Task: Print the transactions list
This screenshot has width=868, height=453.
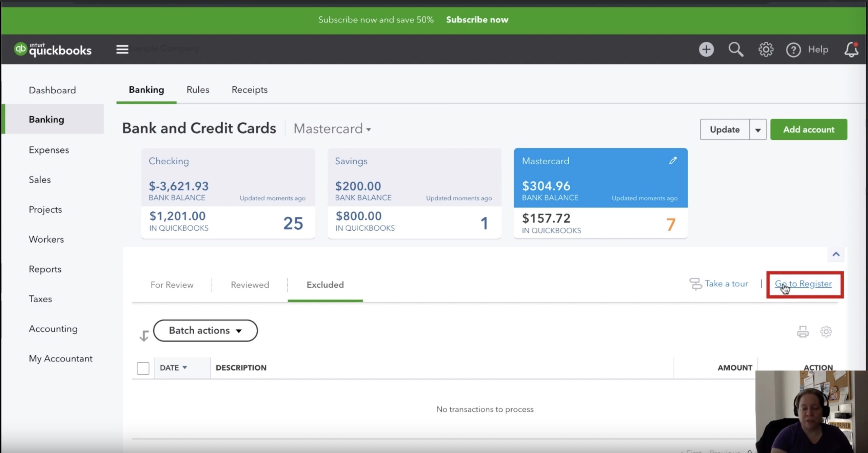Action: (x=803, y=331)
